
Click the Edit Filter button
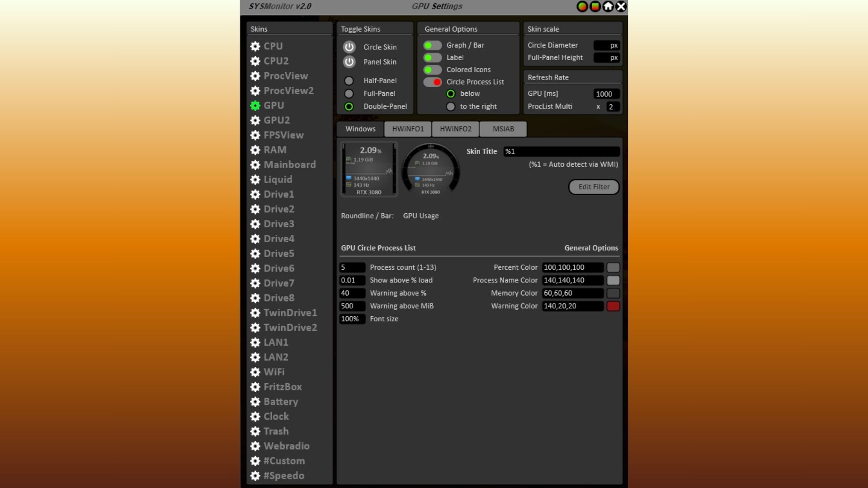coord(594,187)
